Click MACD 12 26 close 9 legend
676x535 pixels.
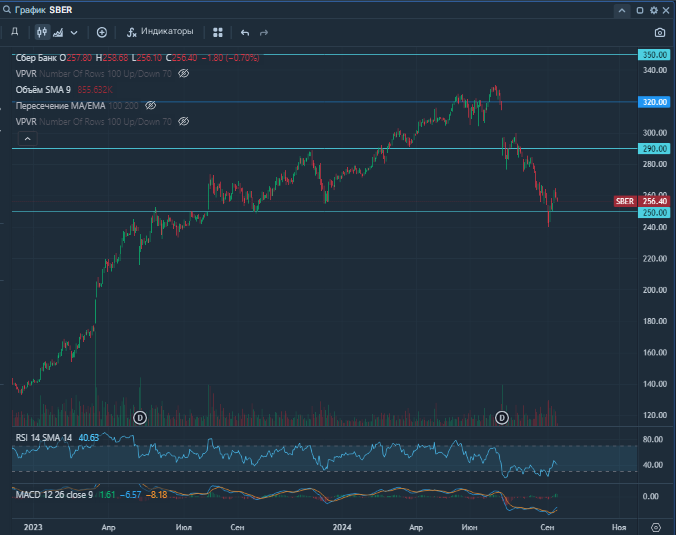click(x=54, y=494)
